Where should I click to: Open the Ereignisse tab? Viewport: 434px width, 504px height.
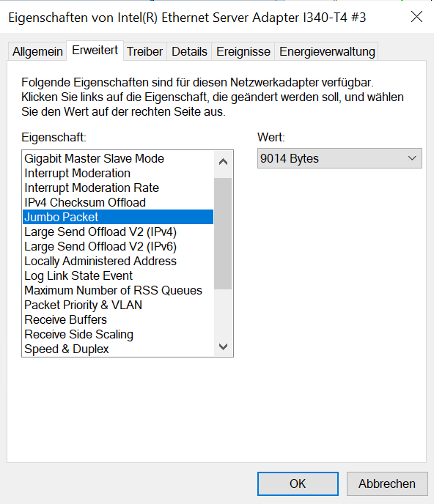[243, 51]
